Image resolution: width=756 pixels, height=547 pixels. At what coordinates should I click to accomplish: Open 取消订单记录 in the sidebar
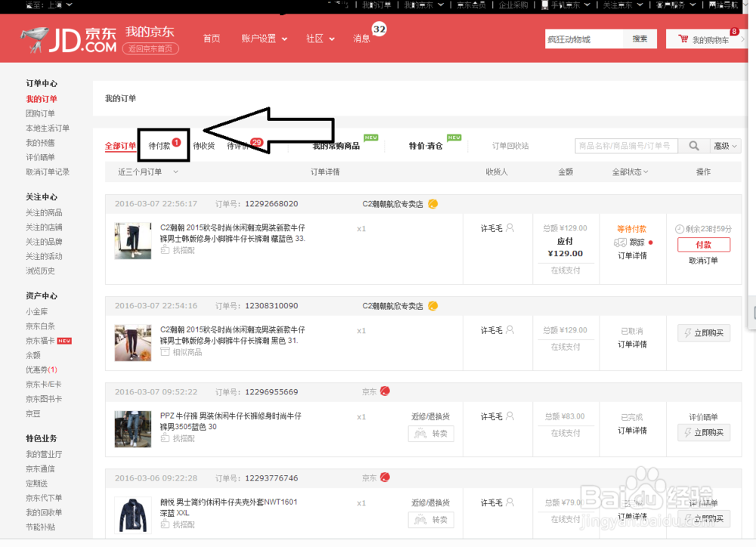click(47, 172)
